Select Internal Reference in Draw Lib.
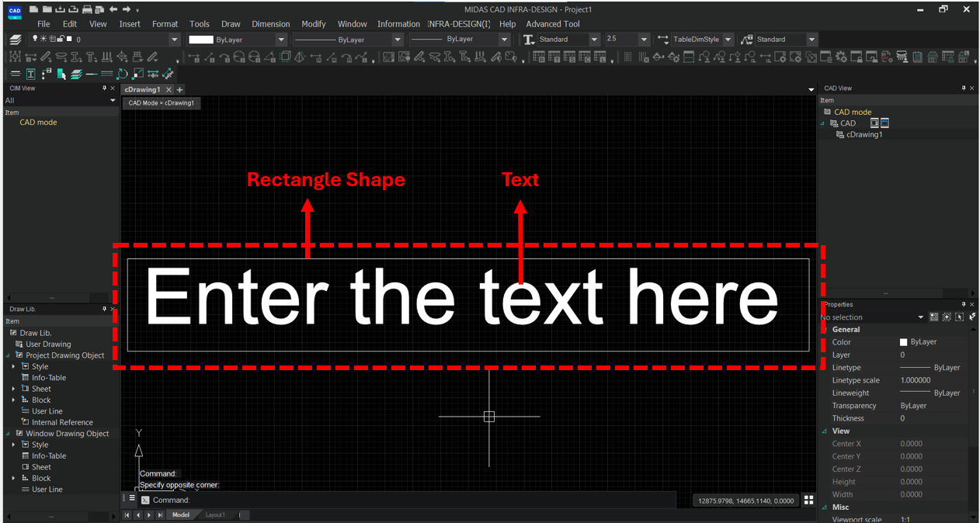Viewport: 980px width, 523px height. (x=62, y=423)
